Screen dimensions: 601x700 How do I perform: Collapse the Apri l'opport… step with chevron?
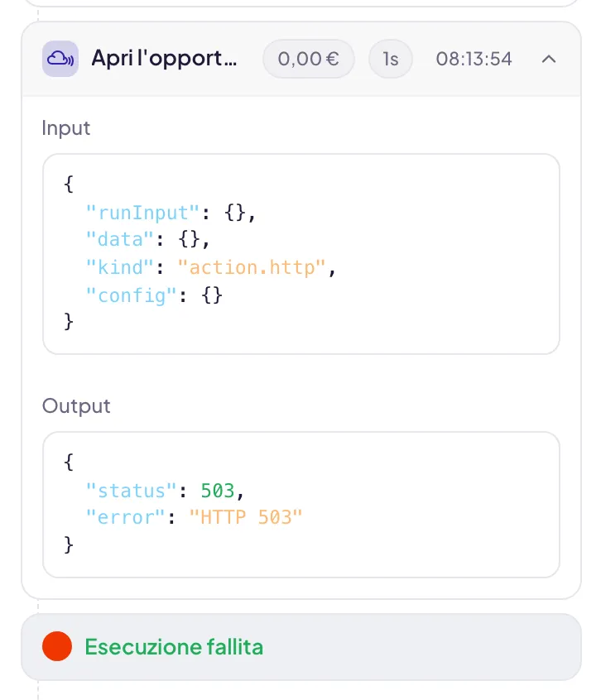tap(549, 59)
